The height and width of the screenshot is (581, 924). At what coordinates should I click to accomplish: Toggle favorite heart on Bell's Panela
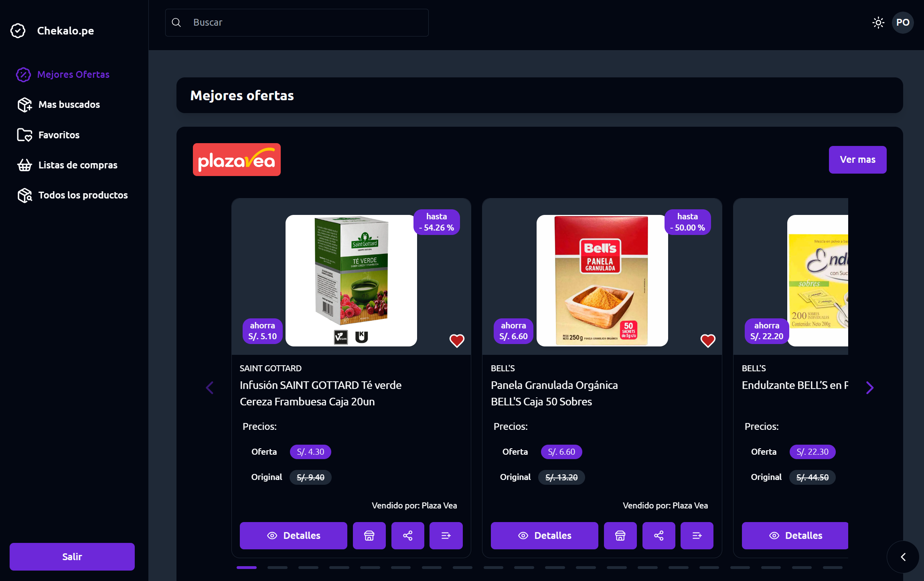tap(708, 341)
